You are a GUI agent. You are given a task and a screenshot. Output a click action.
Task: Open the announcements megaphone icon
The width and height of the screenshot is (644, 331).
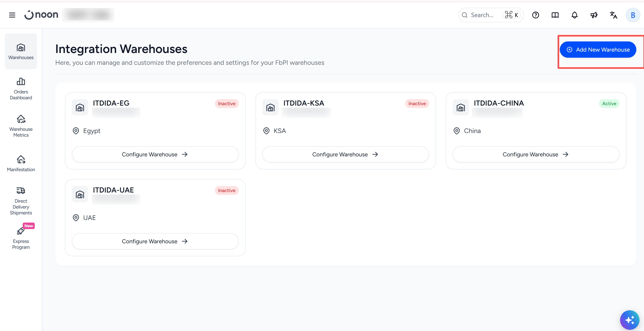coord(594,15)
